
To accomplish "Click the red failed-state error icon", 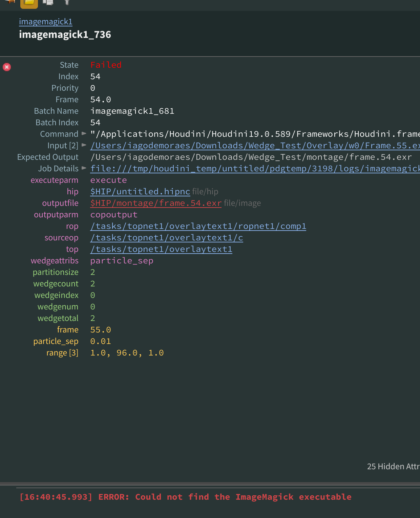I will click(7, 67).
